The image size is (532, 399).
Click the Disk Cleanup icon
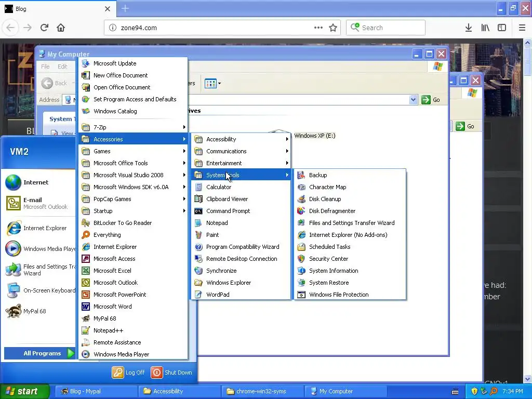coord(301,199)
